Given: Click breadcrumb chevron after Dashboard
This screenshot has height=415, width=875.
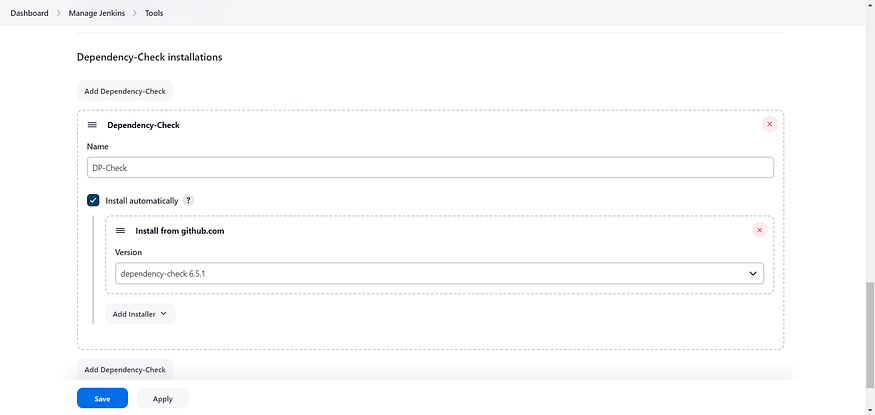Looking at the screenshot, I should click(59, 13).
